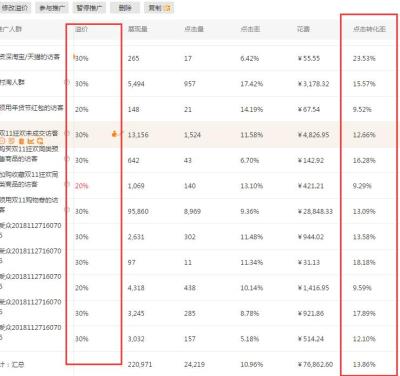Sort by the 花费 column header
The width and height of the screenshot is (400, 376).
click(303, 29)
